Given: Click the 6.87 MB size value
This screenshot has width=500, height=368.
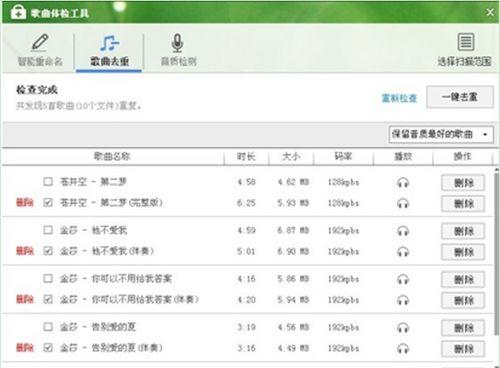Looking at the screenshot, I should point(293,230).
